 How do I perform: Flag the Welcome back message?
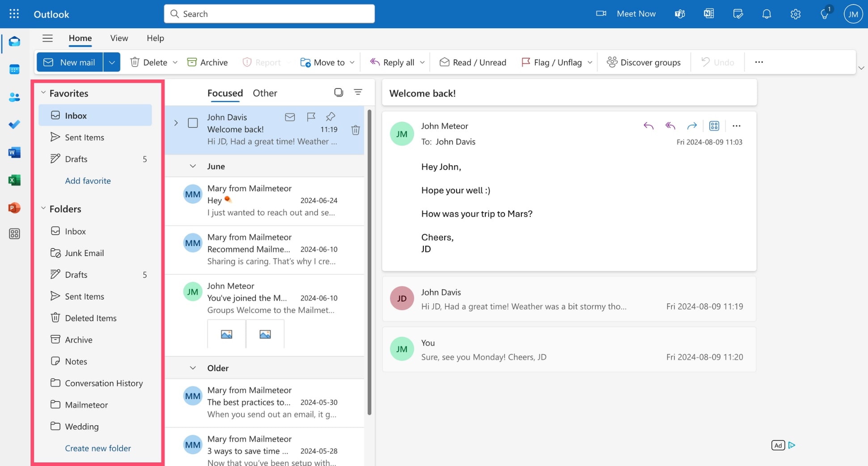pos(311,117)
